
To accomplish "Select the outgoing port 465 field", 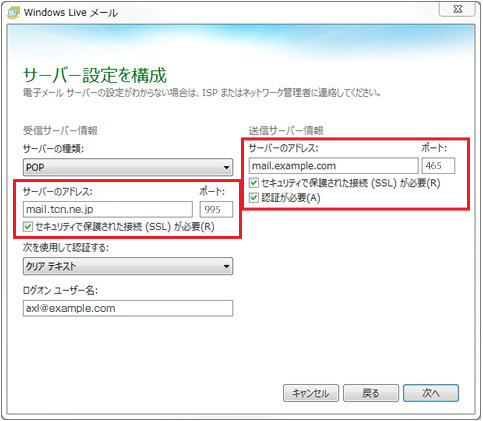I will pyautogui.click(x=438, y=166).
